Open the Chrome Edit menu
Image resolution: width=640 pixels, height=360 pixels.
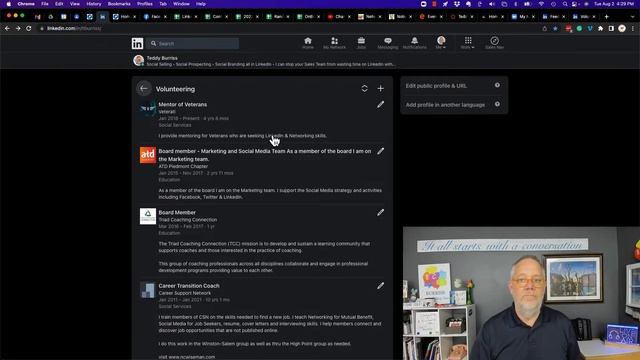point(59,4)
